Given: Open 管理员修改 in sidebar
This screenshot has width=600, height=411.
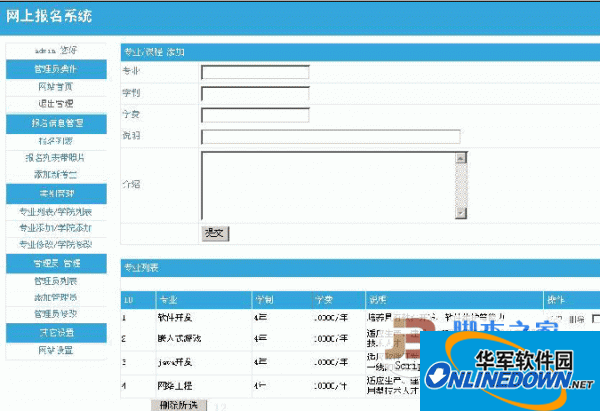Looking at the screenshot, I should tap(56, 314).
